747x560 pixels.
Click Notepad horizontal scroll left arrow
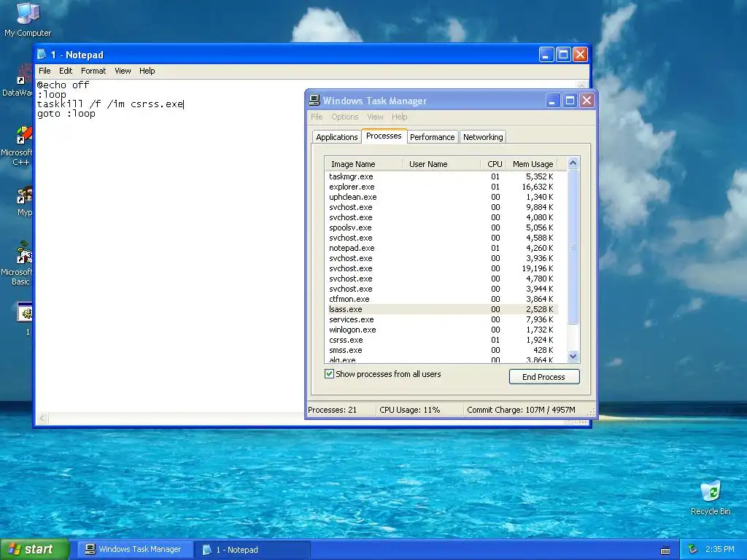(x=42, y=419)
